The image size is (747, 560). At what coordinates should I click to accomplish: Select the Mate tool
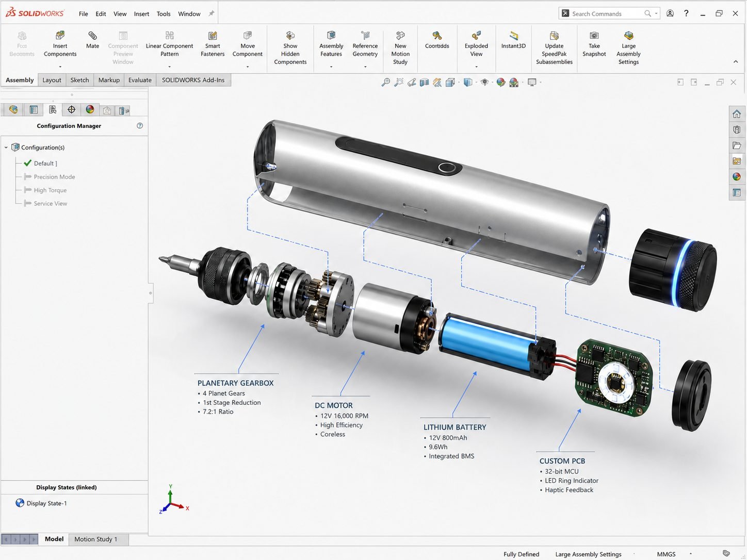92,40
